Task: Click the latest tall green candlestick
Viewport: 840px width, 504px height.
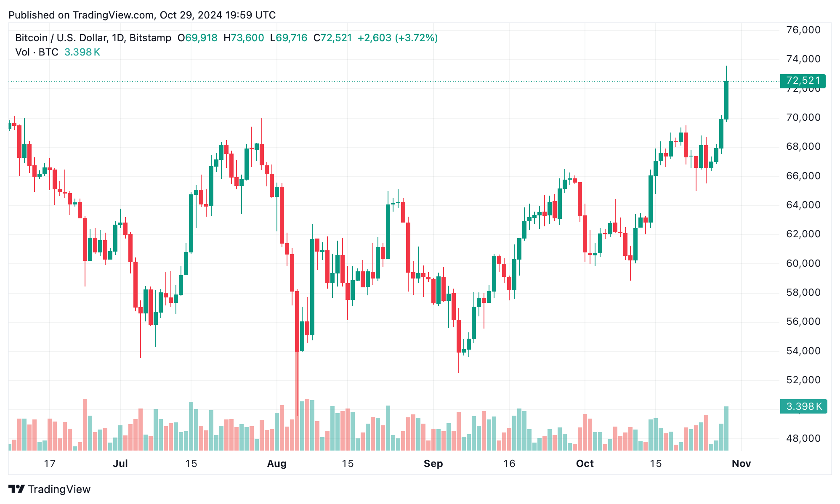Action: click(726, 100)
